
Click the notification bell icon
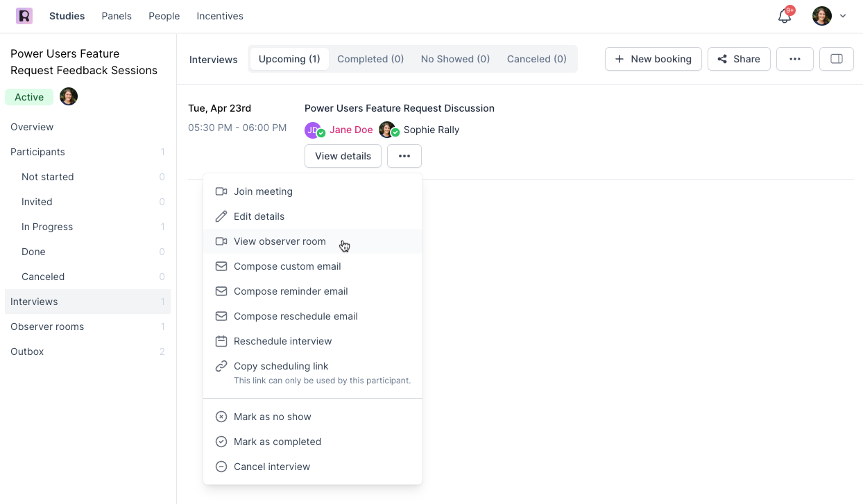point(785,16)
